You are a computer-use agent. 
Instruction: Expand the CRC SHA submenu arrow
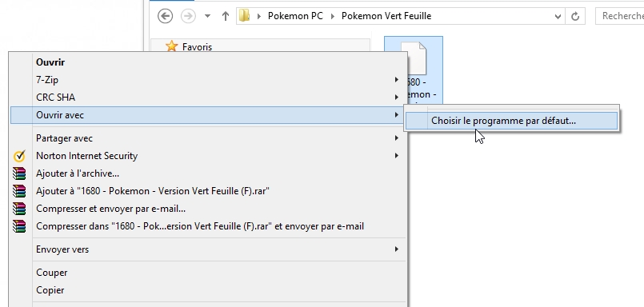pos(396,98)
